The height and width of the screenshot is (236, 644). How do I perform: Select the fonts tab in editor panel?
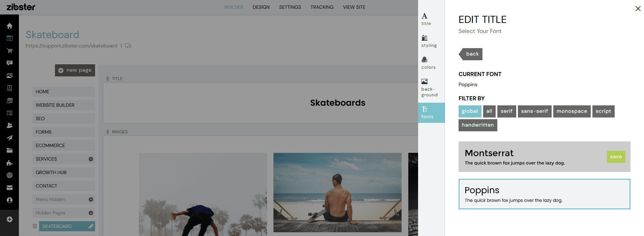[431, 112]
